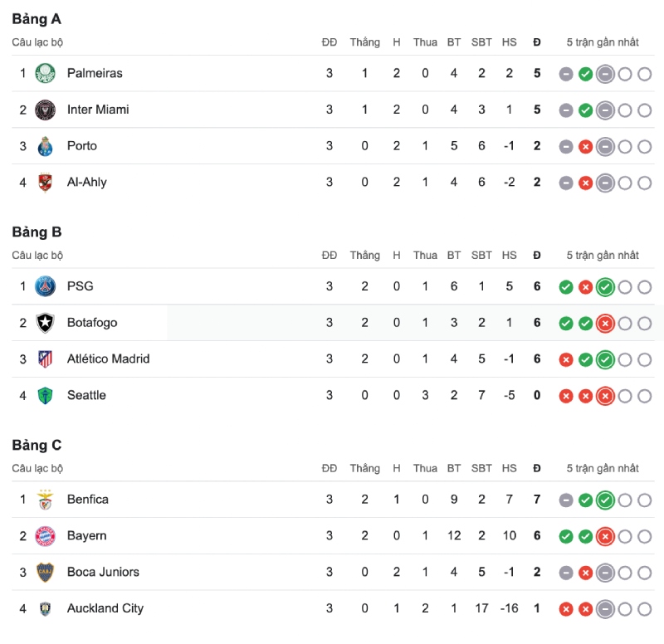Select Benfica's first gray draw indicator
Image resolution: width=664 pixels, height=644 pixels.
tap(566, 500)
